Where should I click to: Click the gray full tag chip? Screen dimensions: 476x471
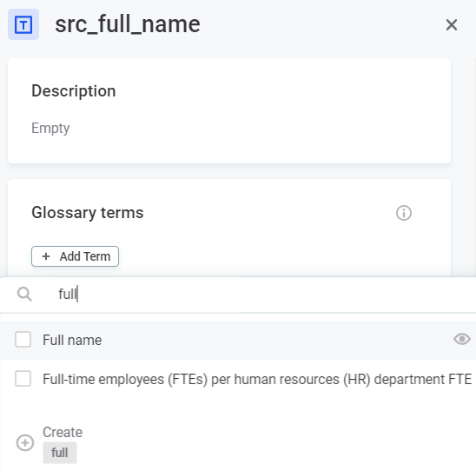[x=60, y=453]
